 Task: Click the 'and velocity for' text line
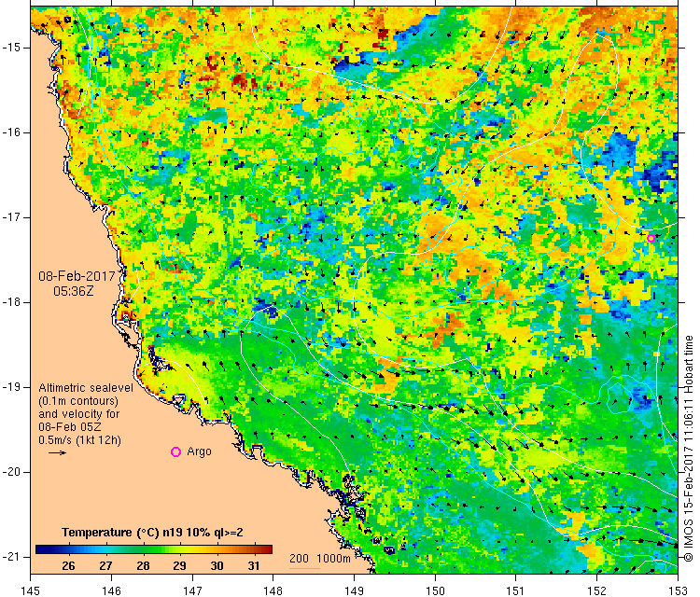[79, 413]
